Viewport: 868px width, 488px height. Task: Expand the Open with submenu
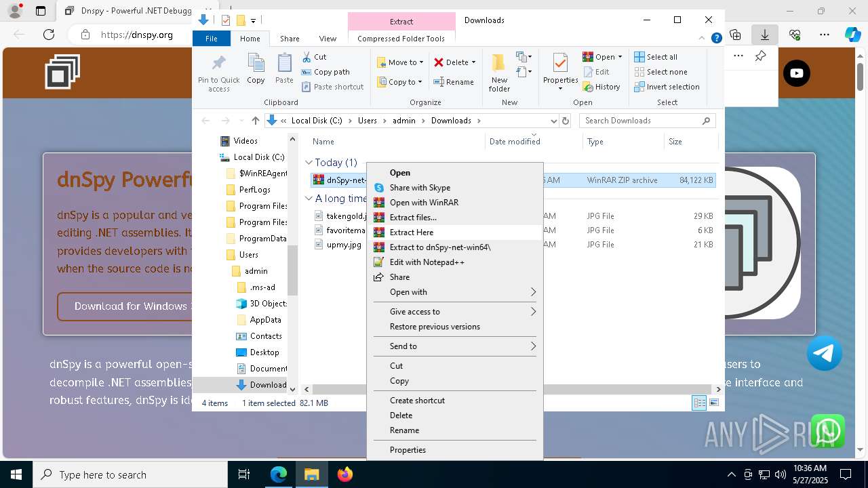(454, 292)
